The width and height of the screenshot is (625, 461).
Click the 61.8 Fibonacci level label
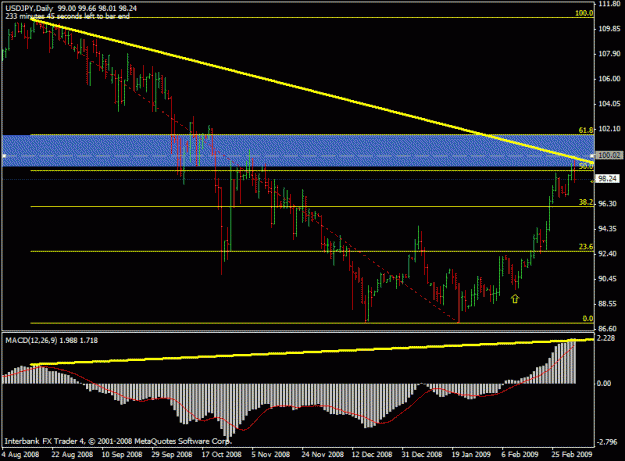pos(586,130)
